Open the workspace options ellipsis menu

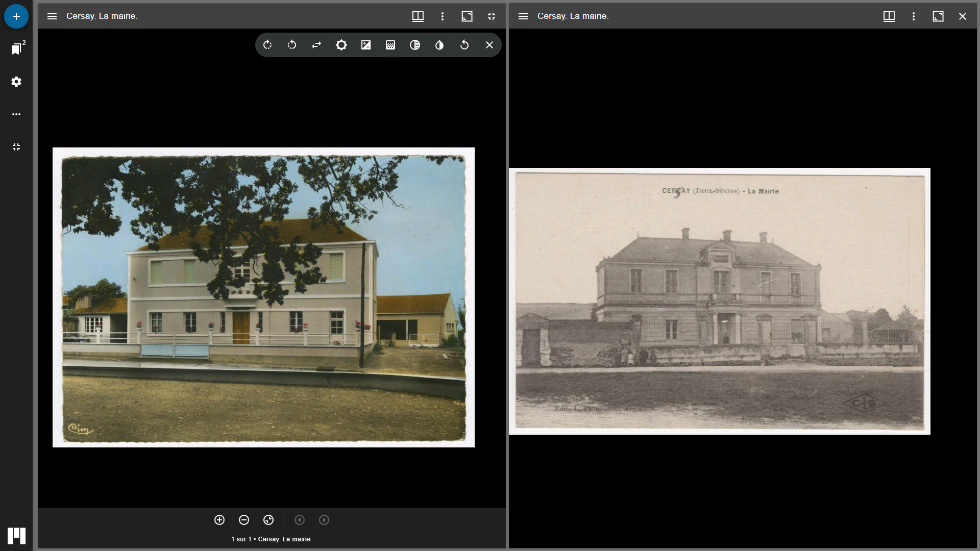coord(16,114)
